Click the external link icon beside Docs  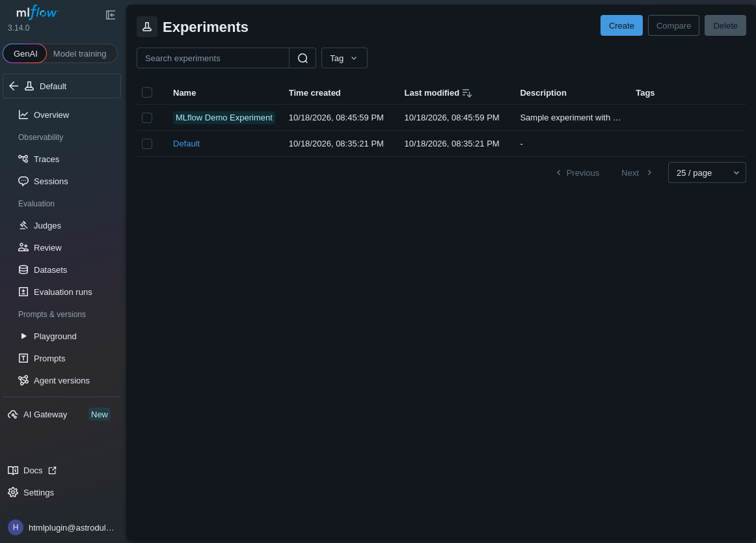coord(52,470)
